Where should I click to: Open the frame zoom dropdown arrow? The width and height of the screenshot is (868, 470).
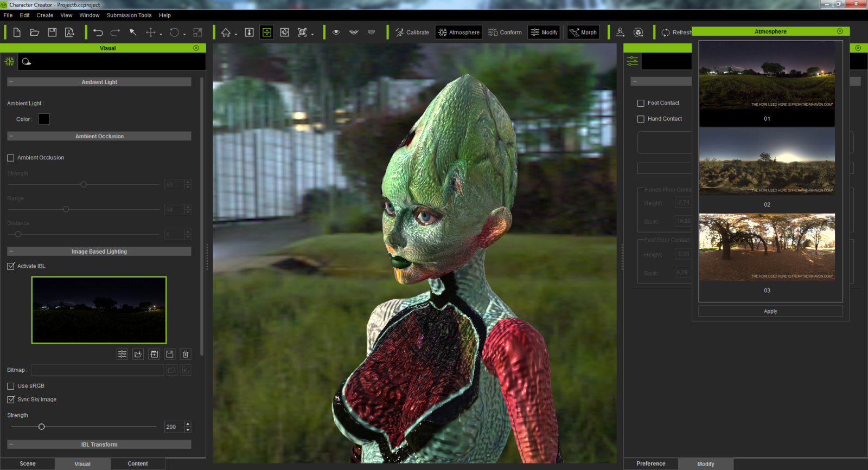pos(312,34)
